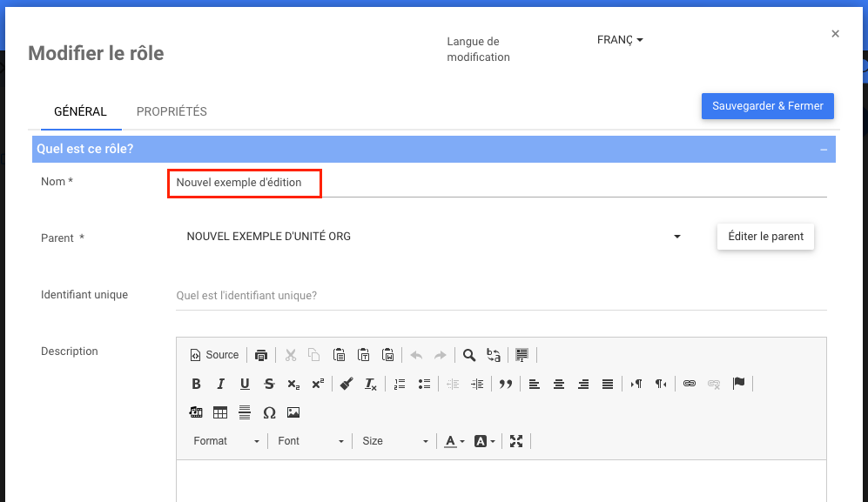Click the Cut scissors icon

click(x=291, y=355)
